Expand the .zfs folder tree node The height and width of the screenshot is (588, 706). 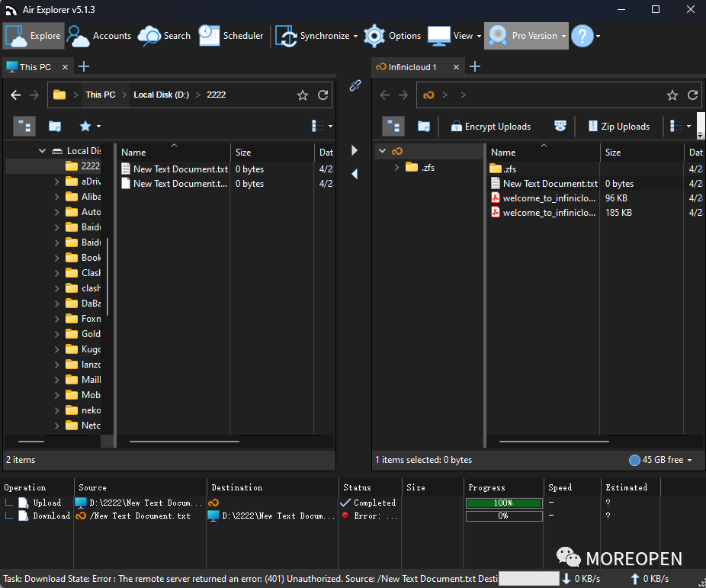396,168
